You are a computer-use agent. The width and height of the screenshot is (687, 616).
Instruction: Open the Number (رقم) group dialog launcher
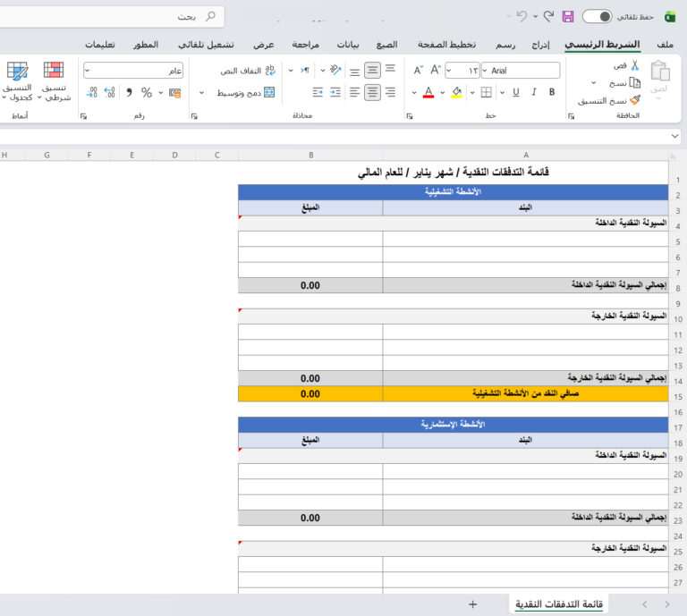83,116
